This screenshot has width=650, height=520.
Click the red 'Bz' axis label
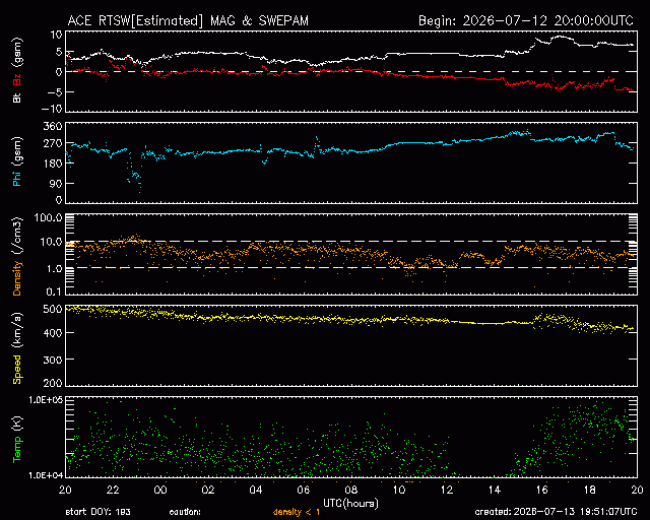(x=17, y=80)
